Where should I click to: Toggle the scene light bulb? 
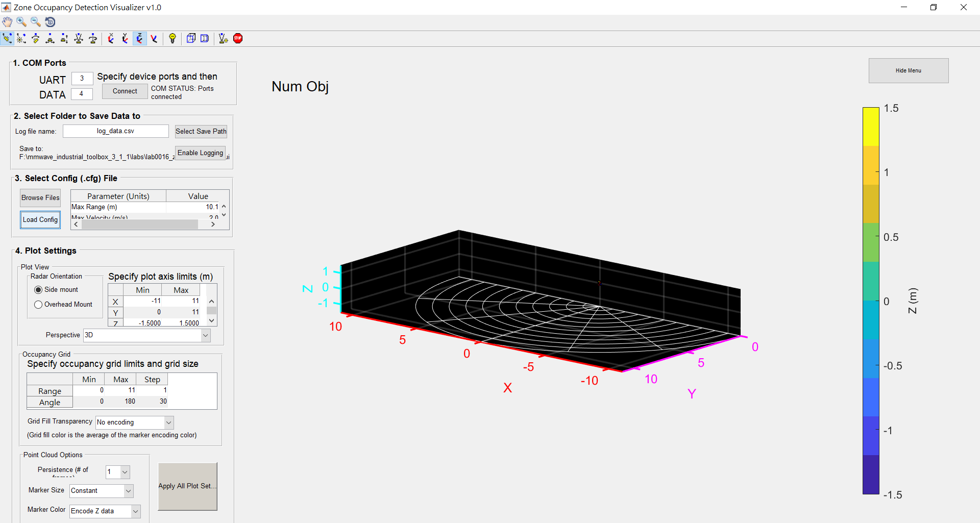[173, 38]
